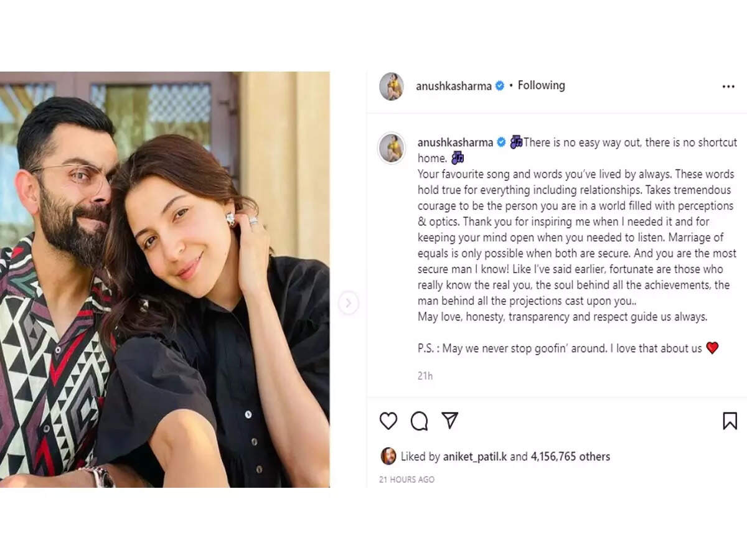
Task: Click the Following button in header
Action: (541, 85)
